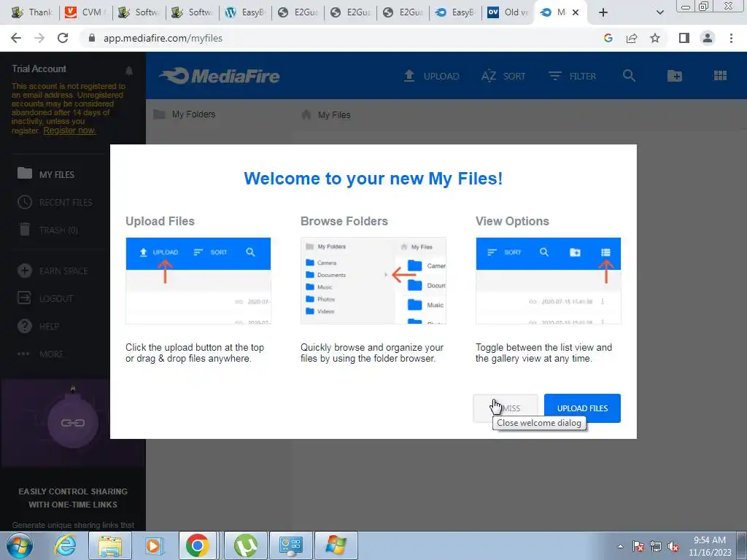Switch to the CVM tab
Screen dimensions: 747x560
coord(85,12)
